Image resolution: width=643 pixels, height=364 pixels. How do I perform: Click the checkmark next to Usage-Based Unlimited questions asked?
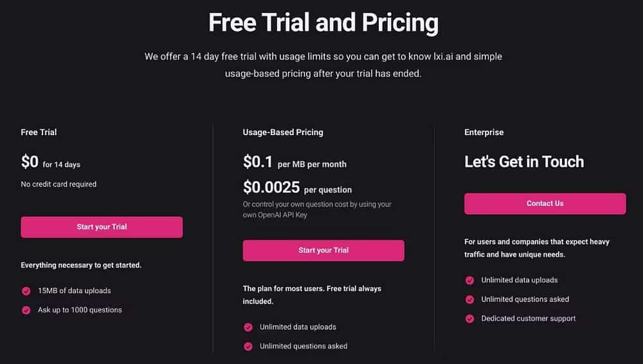click(x=248, y=347)
